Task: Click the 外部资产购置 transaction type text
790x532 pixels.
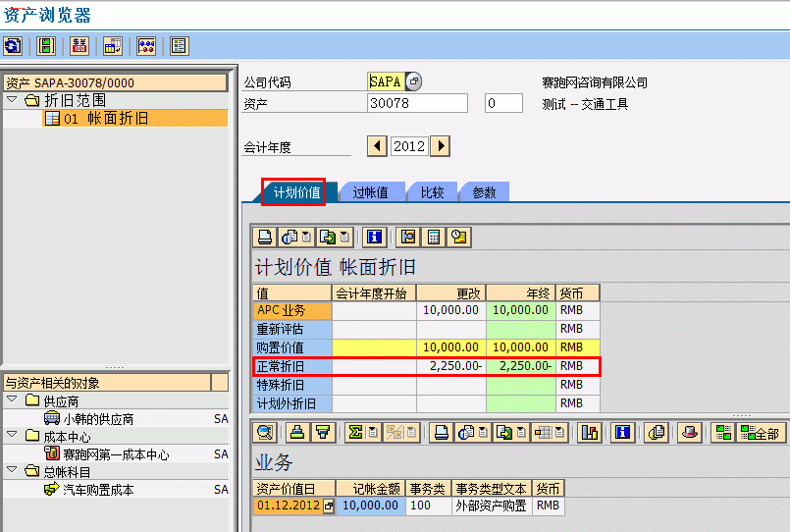Action: pyautogui.click(x=492, y=505)
